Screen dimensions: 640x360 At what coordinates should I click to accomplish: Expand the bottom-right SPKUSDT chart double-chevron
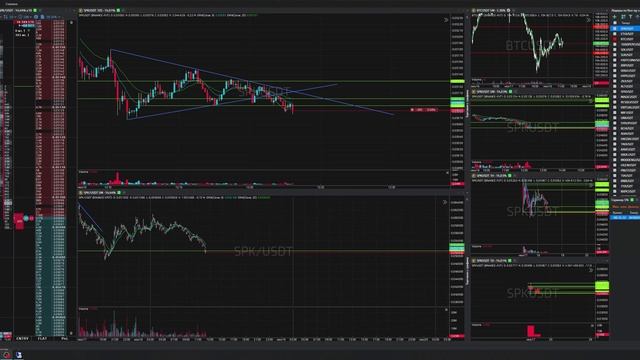pyautogui.click(x=591, y=270)
